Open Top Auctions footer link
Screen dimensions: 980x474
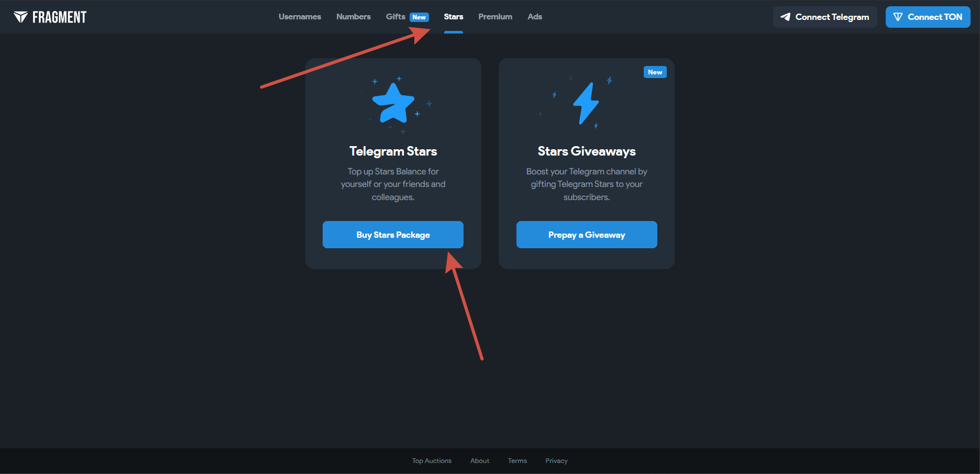(432, 461)
